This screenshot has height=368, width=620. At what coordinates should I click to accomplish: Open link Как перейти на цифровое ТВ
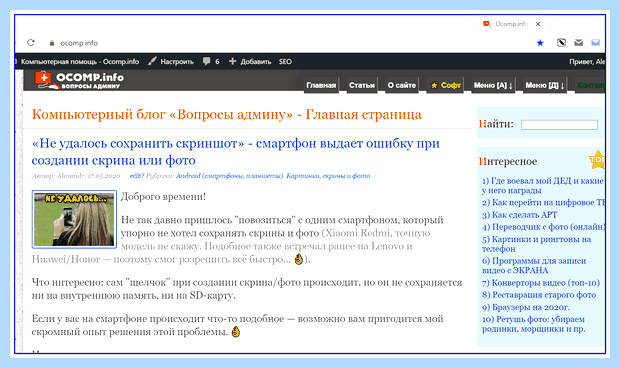[x=544, y=202]
